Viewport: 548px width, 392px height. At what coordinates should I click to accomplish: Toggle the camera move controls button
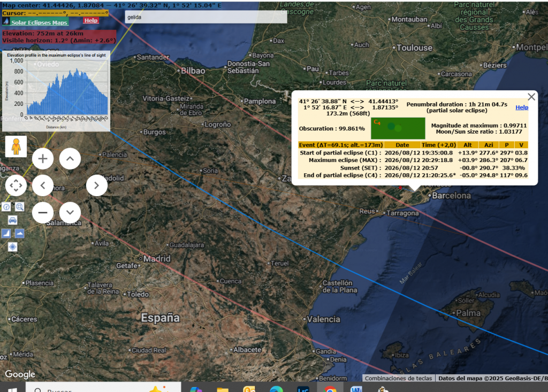click(x=16, y=186)
